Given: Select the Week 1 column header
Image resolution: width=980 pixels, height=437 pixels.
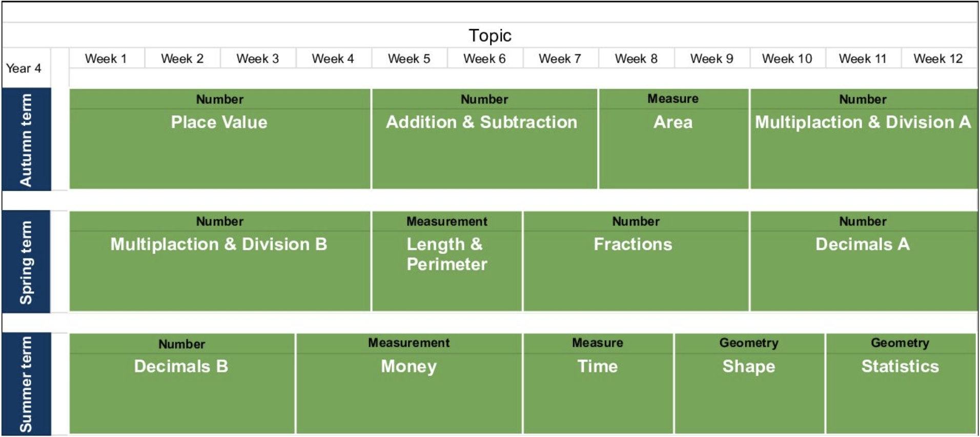Looking at the screenshot, I should tap(106, 58).
